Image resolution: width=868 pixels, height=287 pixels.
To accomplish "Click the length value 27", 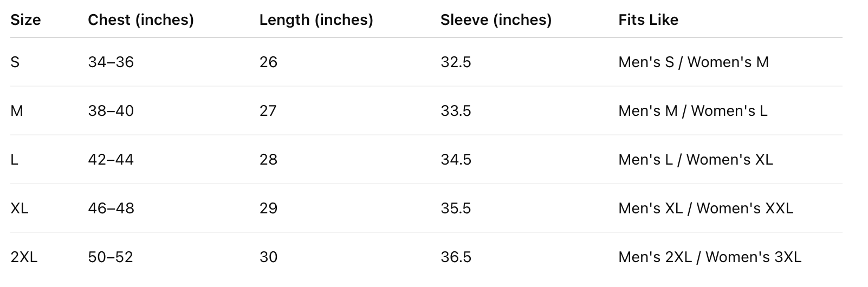I will pos(268,111).
